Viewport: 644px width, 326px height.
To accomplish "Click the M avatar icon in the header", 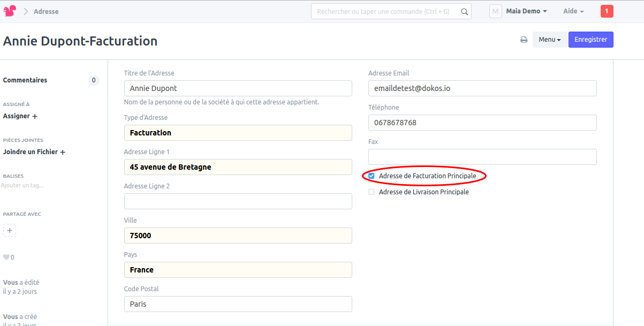I will coord(495,11).
